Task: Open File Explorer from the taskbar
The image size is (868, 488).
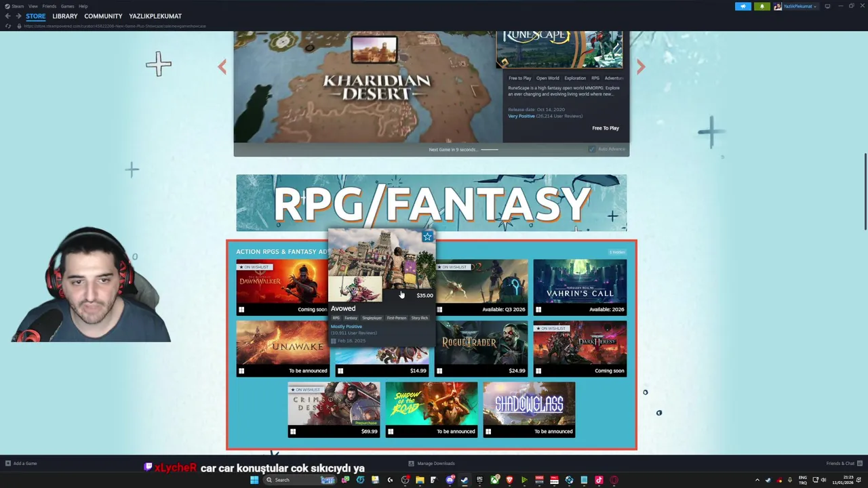Action: tap(420, 480)
